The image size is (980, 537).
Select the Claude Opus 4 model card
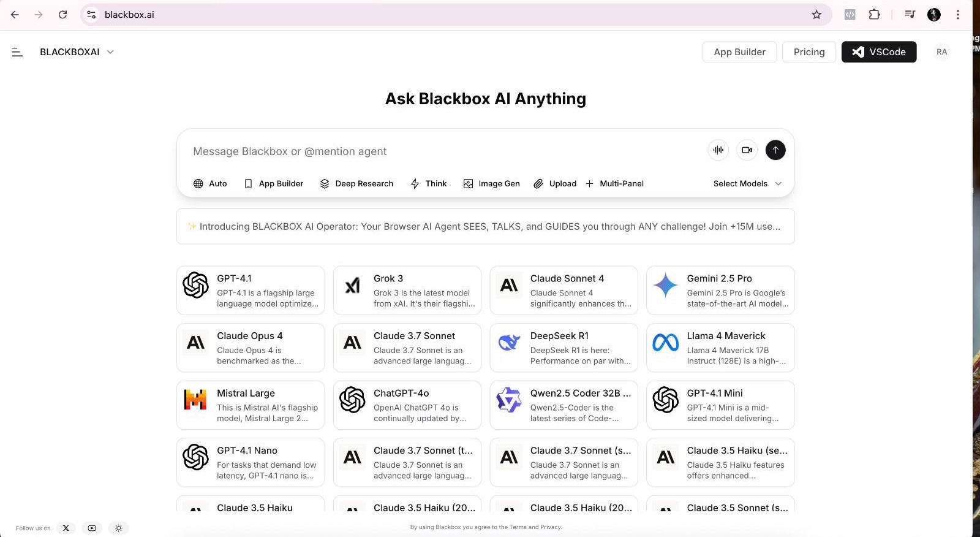click(x=251, y=348)
